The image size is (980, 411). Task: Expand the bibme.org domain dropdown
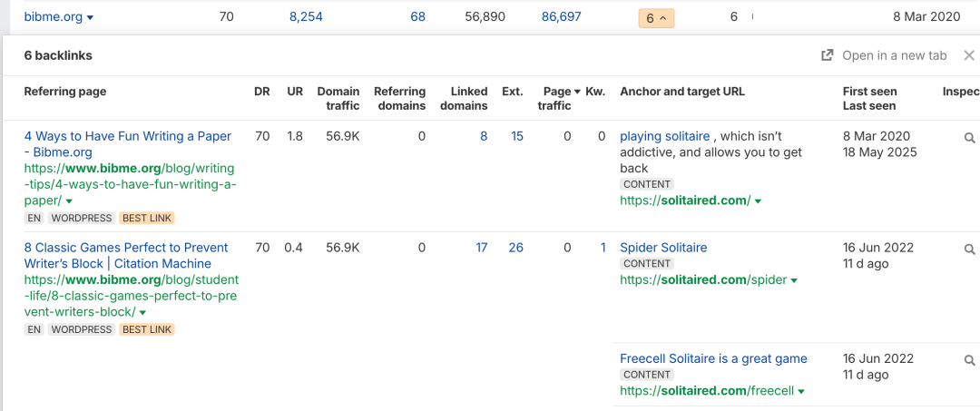(x=91, y=18)
